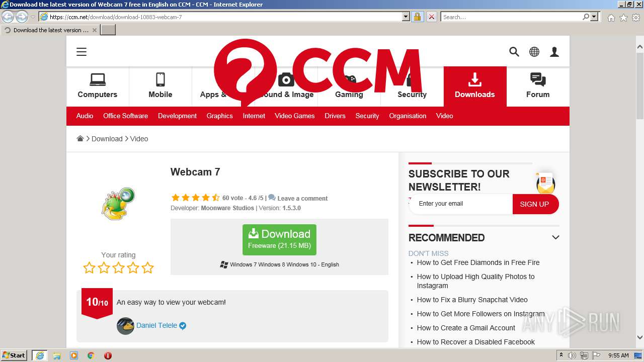Click the media player taskbar icon

(x=74, y=355)
